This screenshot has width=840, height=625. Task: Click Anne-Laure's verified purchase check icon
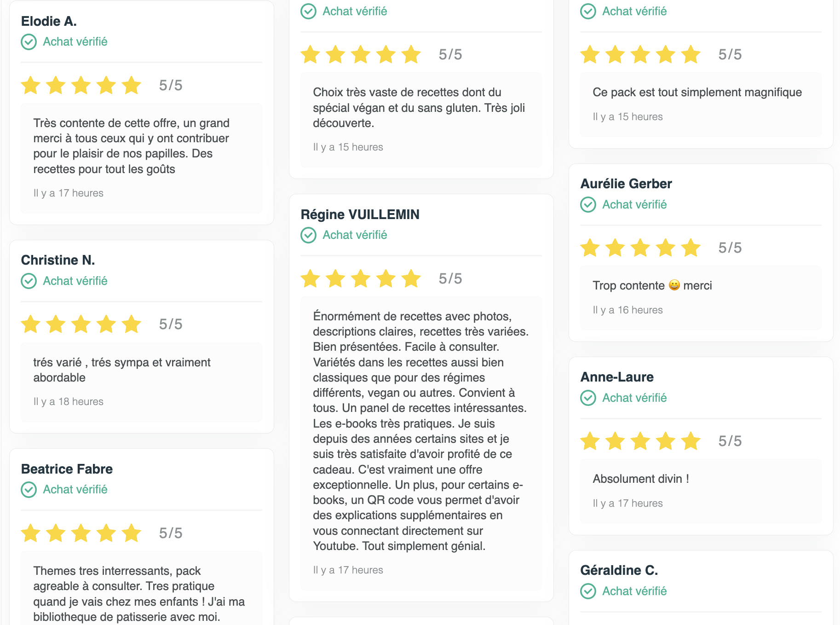point(588,398)
